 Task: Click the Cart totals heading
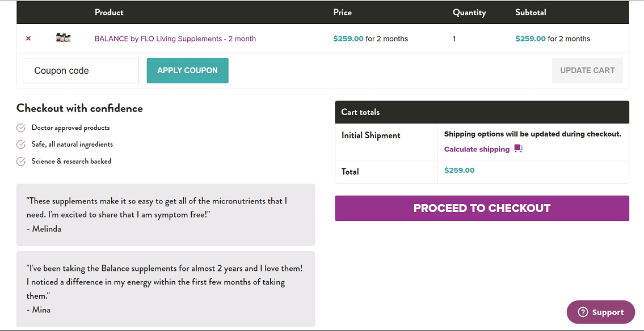coord(360,112)
